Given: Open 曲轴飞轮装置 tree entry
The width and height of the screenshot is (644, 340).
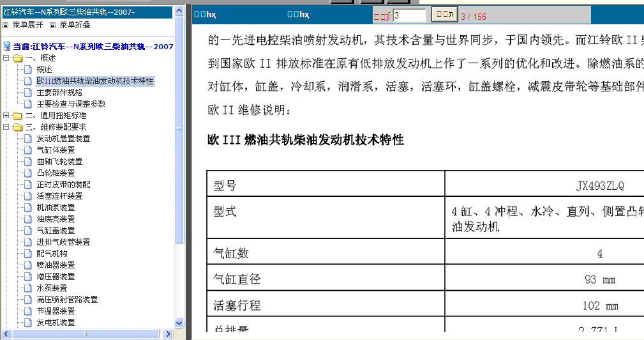Looking at the screenshot, I should (x=59, y=162).
